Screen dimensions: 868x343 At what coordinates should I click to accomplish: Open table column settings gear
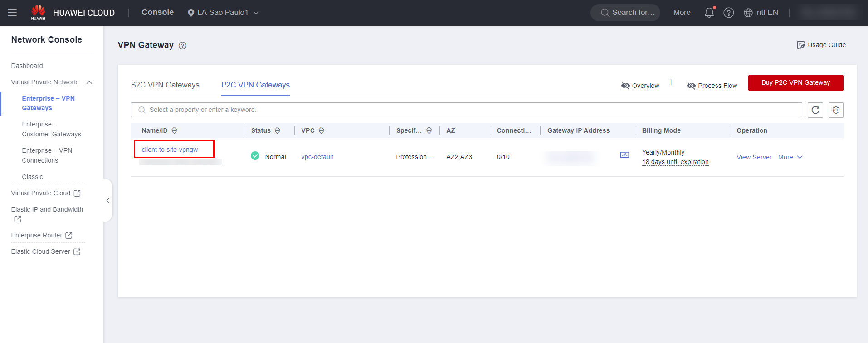tap(835, 110)
